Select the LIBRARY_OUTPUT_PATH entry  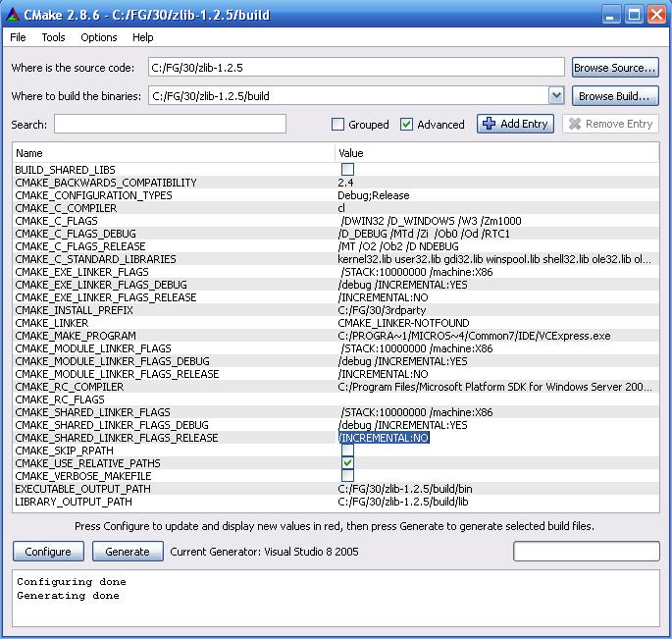[x=74, y=502]
